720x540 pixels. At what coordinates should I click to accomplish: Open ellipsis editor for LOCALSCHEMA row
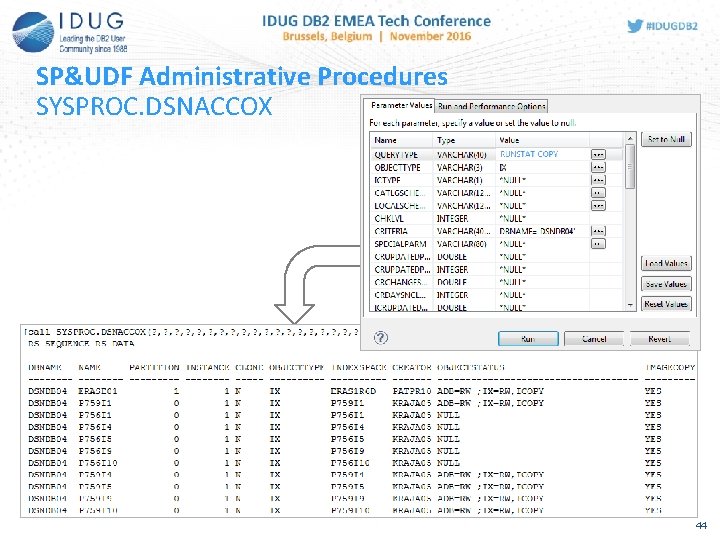(x=598, y=205)
